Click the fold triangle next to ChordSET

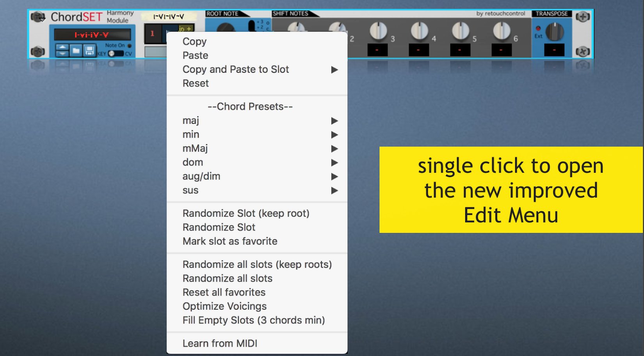pos(43,19)
